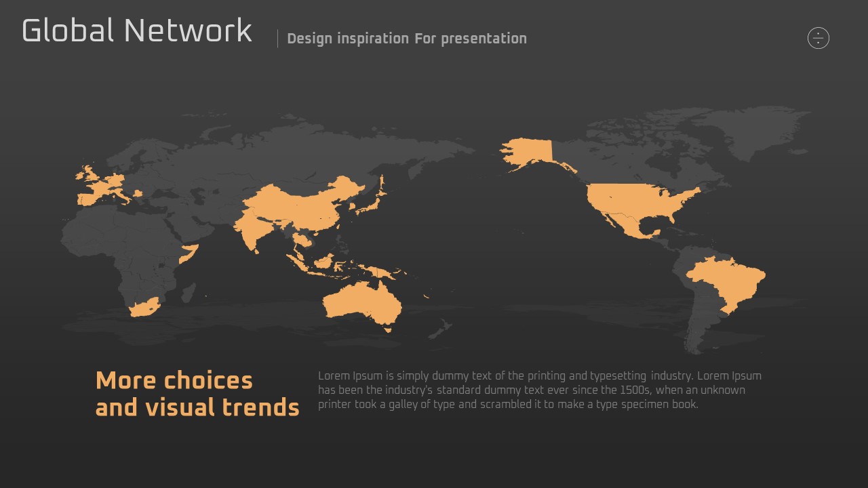This screenshot has width=868, height=488.
Task: Click the highlighted Alaska shape
Action: tap(528, 152)
